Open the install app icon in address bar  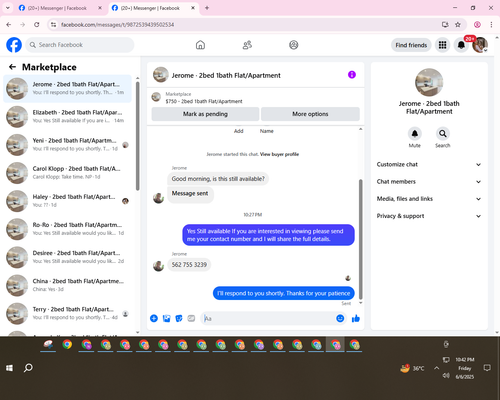[445, 24]
